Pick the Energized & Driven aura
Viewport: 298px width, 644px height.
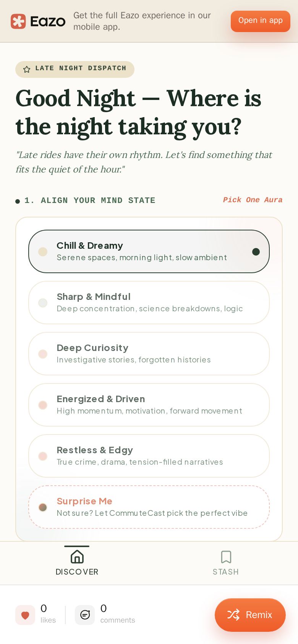click(149, 405)
